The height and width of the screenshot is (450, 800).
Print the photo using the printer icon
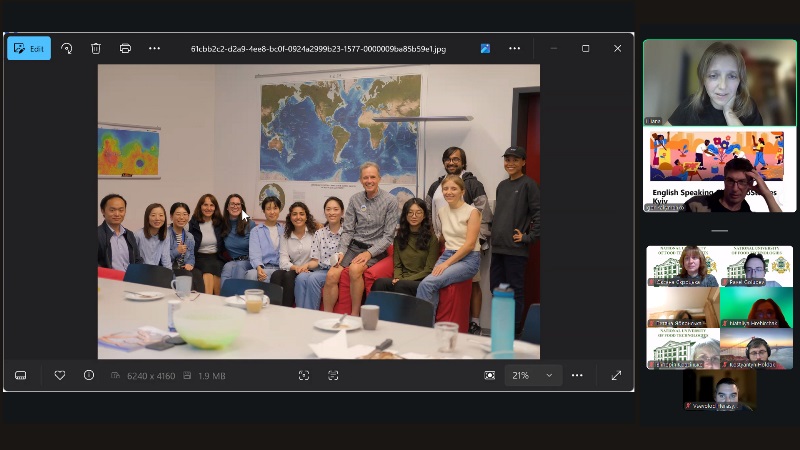(x=125, y=48)
